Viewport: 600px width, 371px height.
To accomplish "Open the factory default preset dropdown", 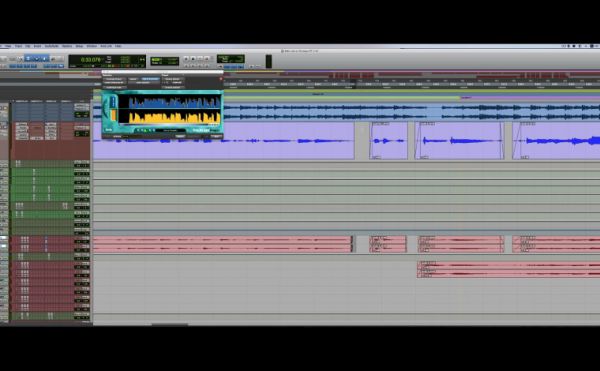I will tap(173, 79).
